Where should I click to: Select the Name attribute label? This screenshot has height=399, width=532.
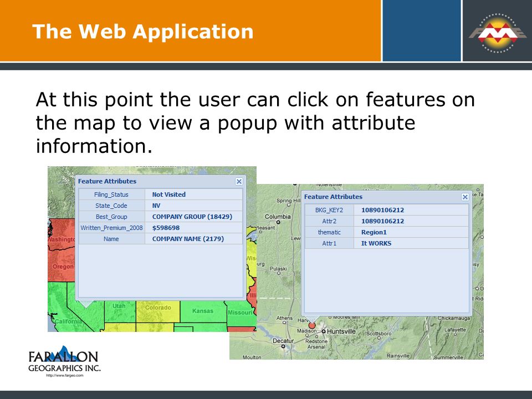[x=111, y=239]
